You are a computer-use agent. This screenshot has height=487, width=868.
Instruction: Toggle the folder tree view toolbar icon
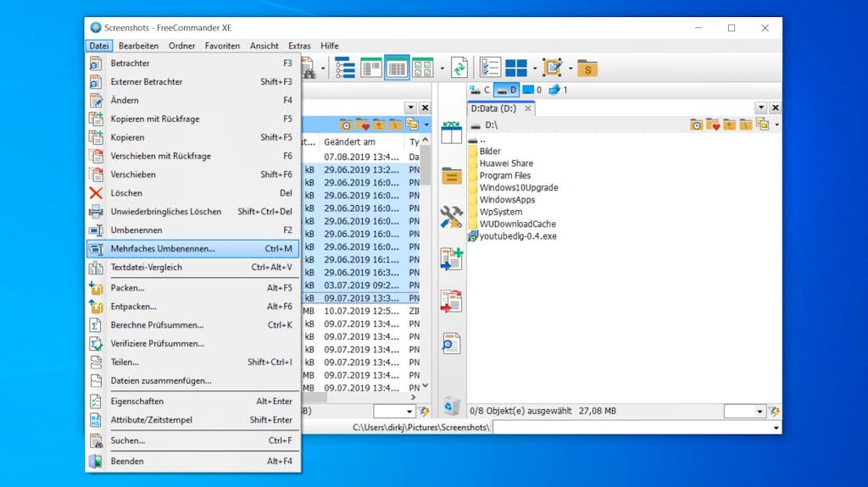(346, 69)
